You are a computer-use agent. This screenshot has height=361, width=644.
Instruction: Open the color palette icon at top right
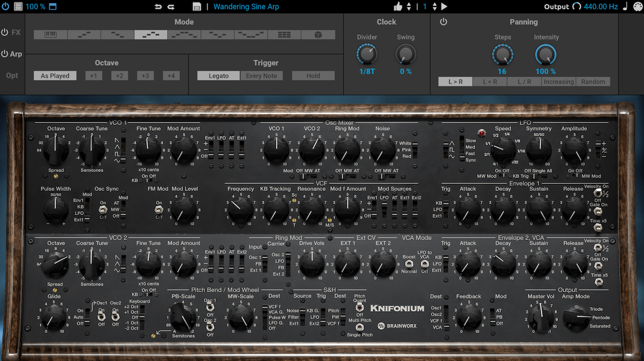[638, 6]
